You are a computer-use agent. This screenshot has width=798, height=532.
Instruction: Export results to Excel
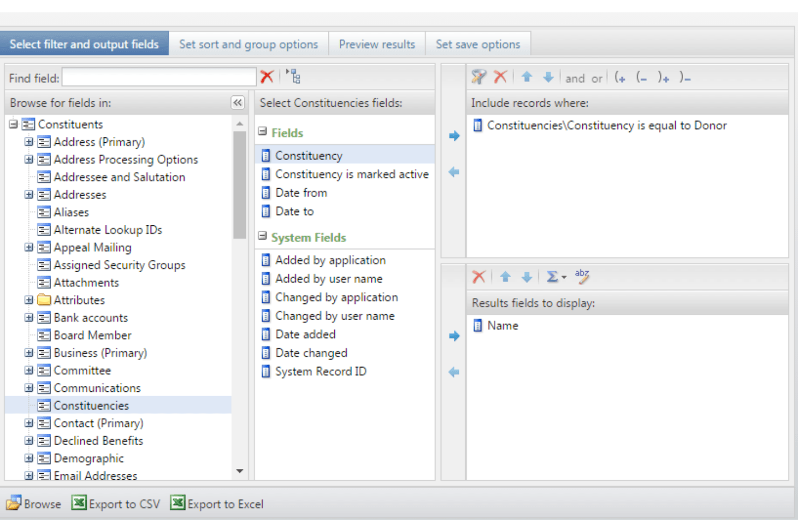[217, 503]
